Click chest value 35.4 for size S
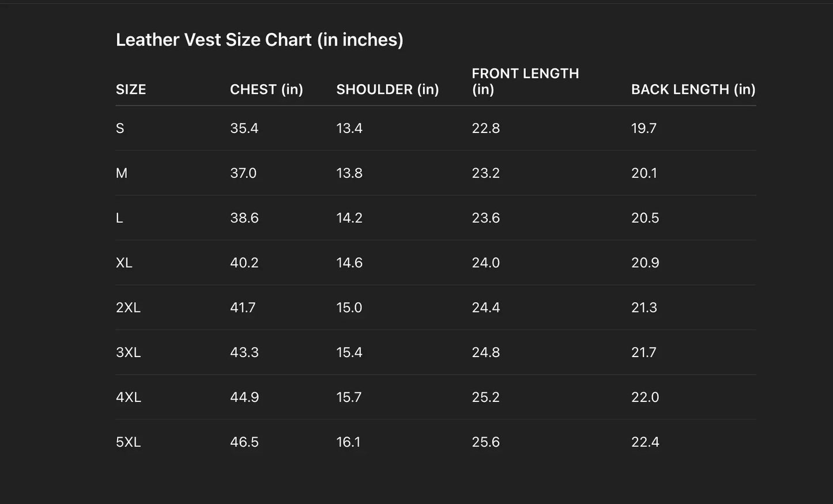833x504 pixels. (x=244, y=128)
